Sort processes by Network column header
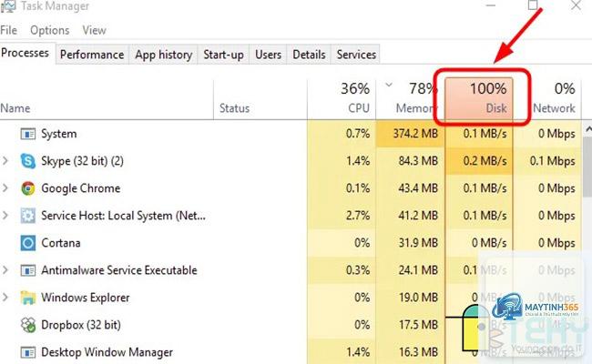The image size is (592, 364). 547,100
